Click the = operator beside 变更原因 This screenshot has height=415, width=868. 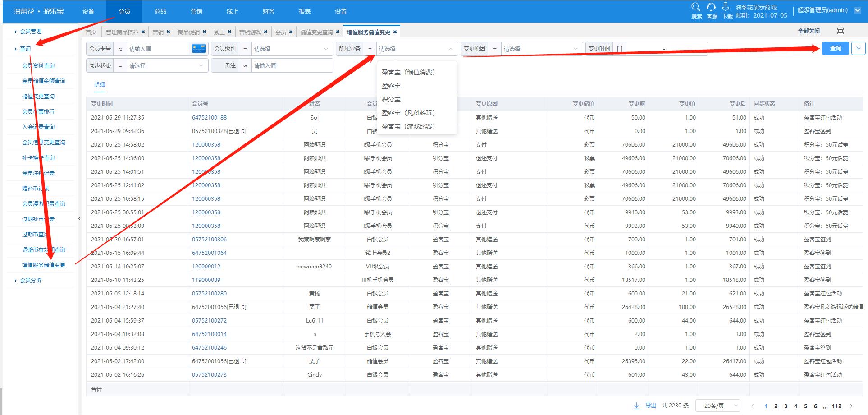pyautogui.click(x=495, y=49)
